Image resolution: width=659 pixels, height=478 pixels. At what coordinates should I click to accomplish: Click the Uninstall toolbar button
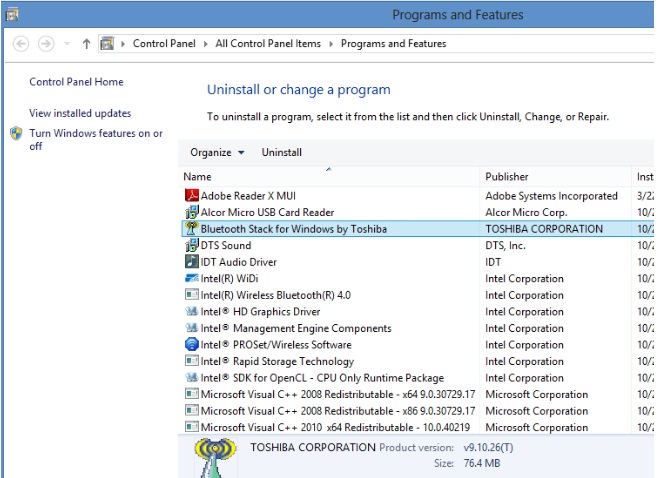pos(282,153)
